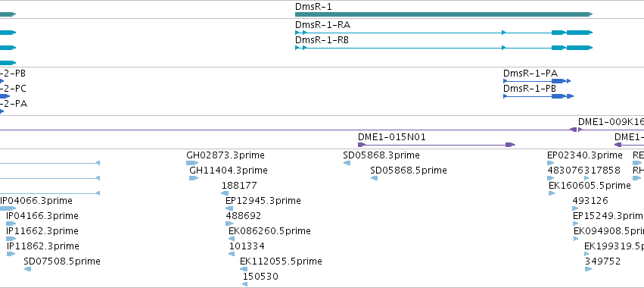The height and width of the screenshot is (288, 644).
Task: Select the SD05868.3prime EST marker
Action: pyautogui.click(x=347, y=163)
